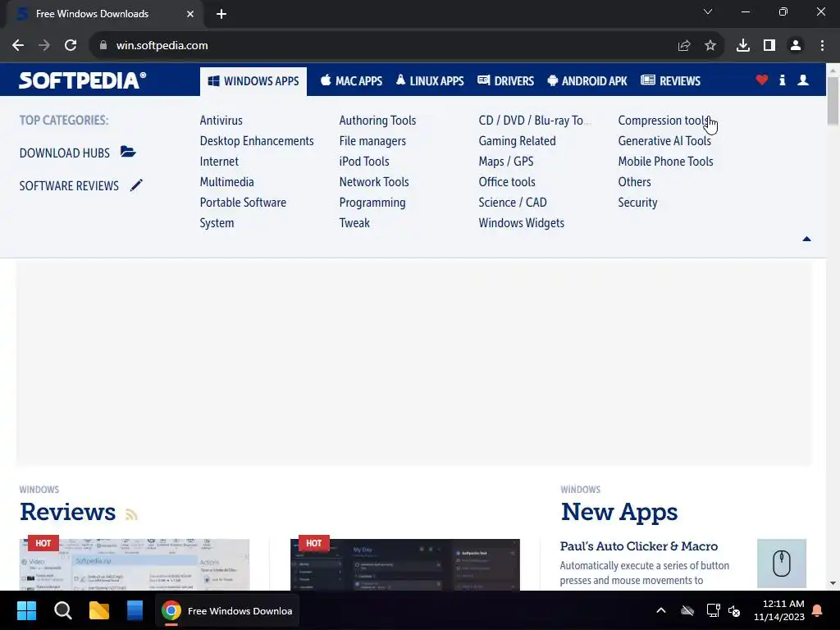Go back using browser back arrow
Screen dimensions: 840x630
[18, 46]
